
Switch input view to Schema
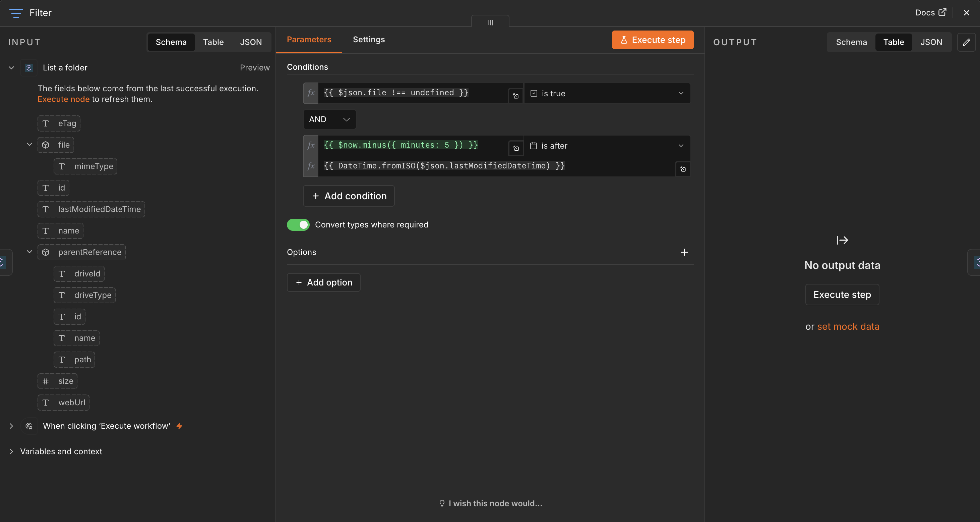coord(171,42)
